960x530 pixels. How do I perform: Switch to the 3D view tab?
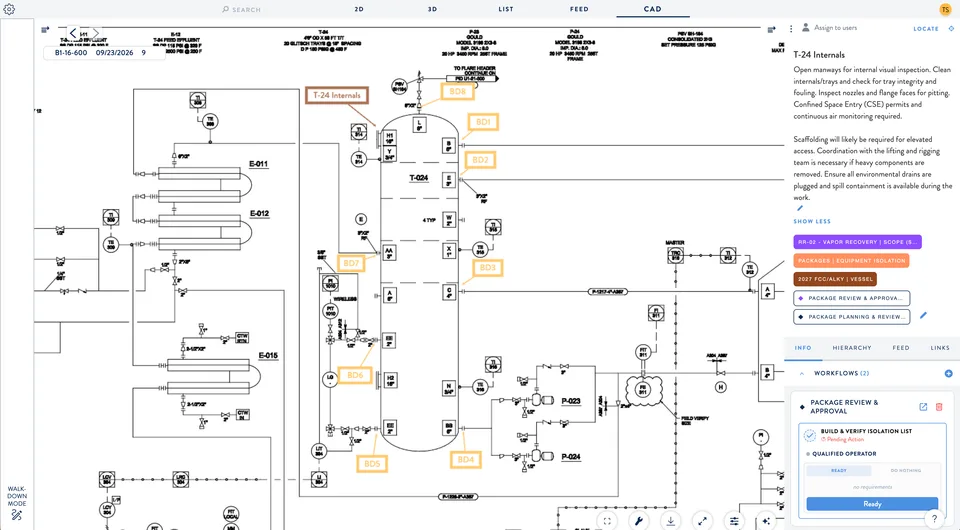tap(432, 9)
